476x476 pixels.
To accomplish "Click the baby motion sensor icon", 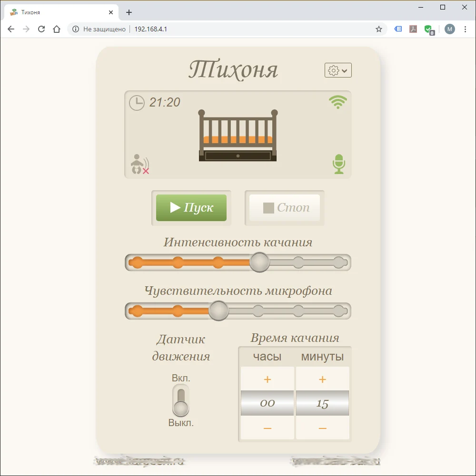I will click(x=140, y=164).
